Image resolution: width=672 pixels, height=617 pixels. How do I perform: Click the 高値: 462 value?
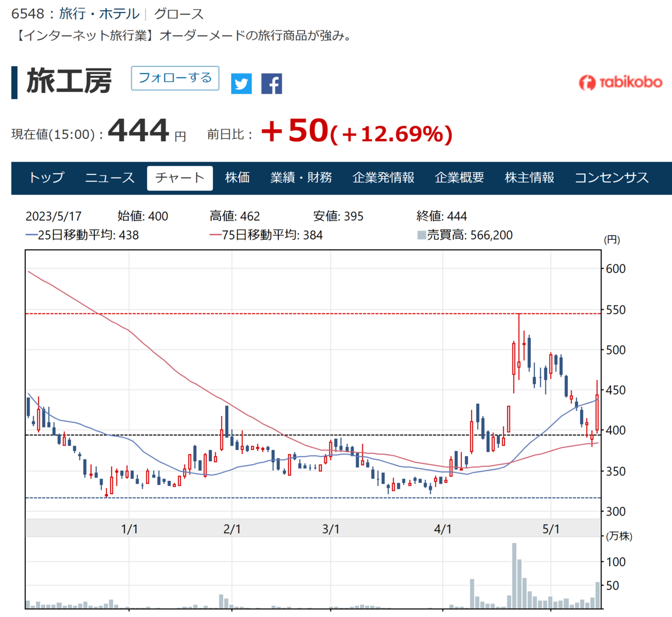tap(235, 216)
